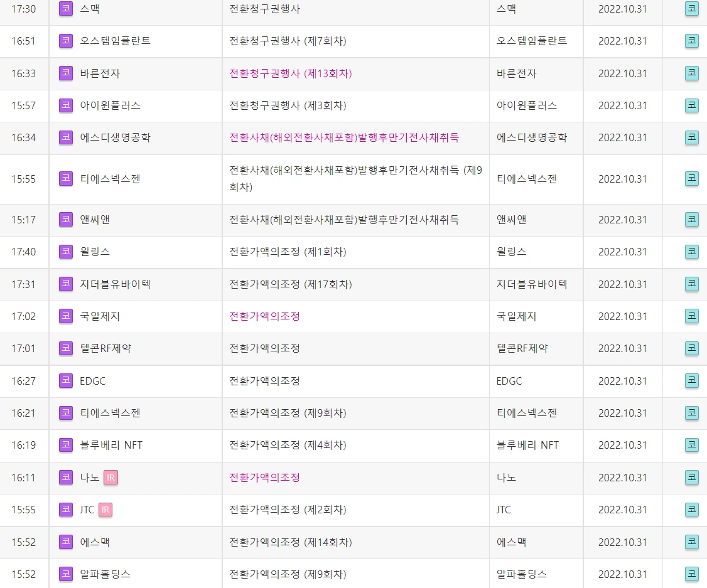Click the teal 코 icon in EDGC row
Image resolution: width=707 pixels, height=588 pixels.
tap(692, 381)
